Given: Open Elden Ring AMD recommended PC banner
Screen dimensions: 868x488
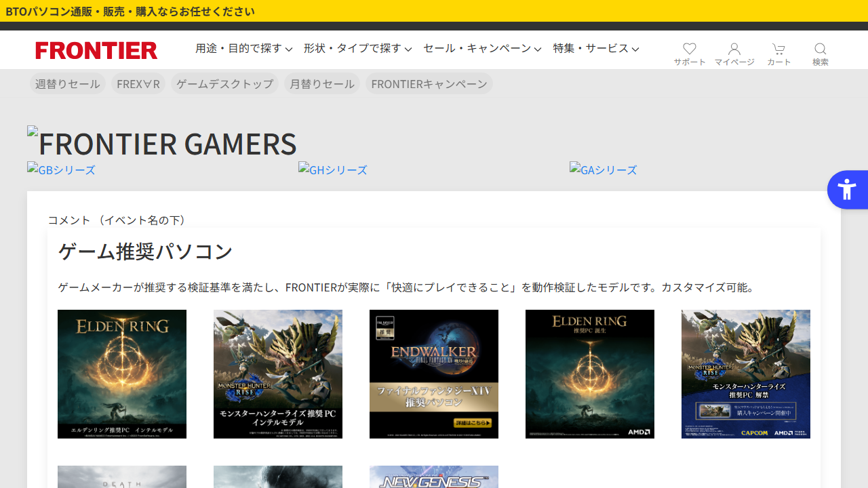Looking at the screenshot, I should pos(590,374).
